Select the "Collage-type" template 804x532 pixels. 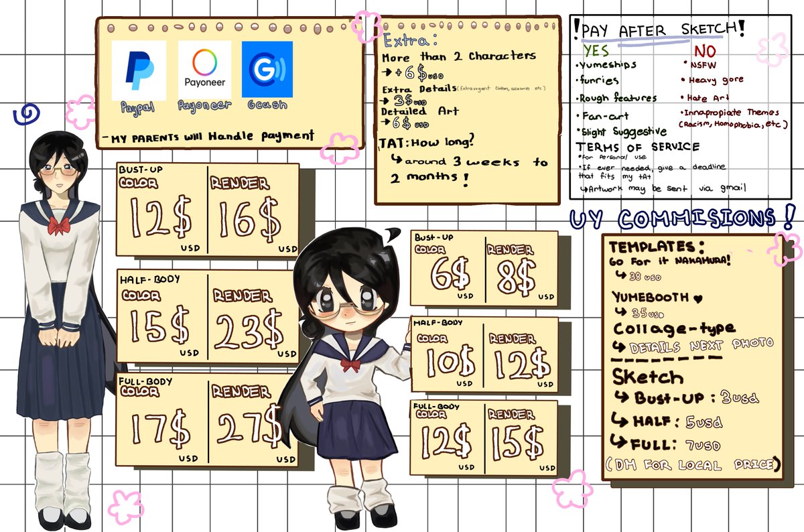pos(674,329)
